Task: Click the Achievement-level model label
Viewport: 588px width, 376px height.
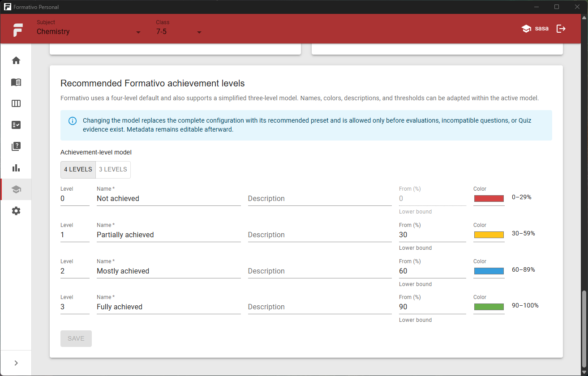Action: pyautogui.click(x=96, y=152)
